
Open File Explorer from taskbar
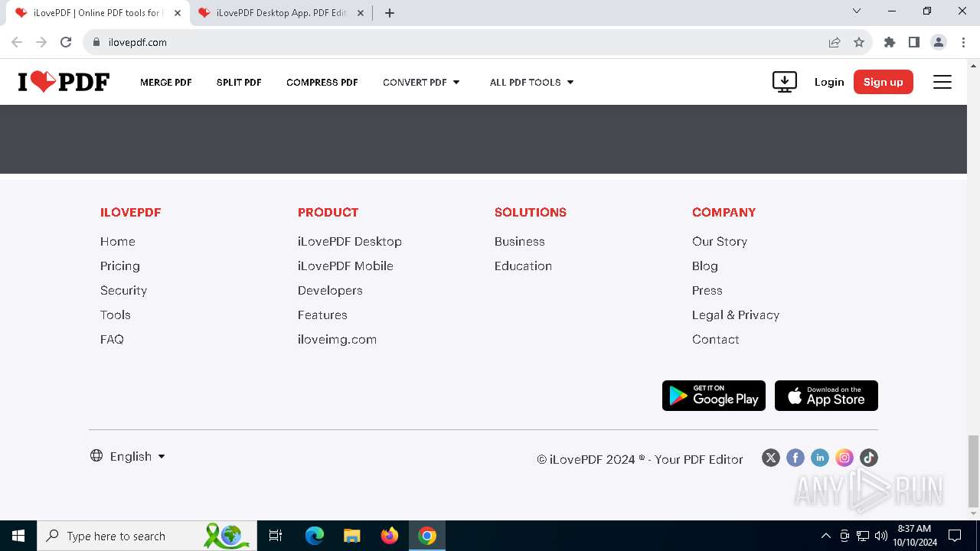[x=351, y=536]
